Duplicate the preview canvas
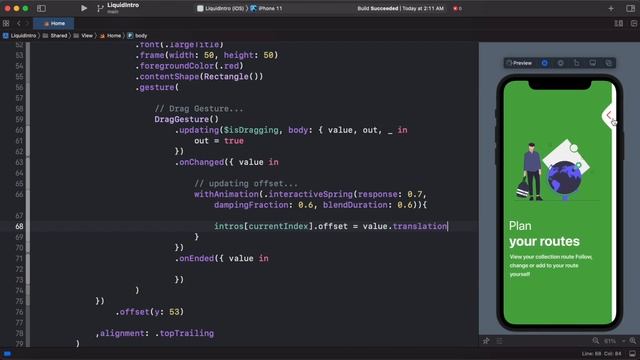 click(x=609, y=63)
